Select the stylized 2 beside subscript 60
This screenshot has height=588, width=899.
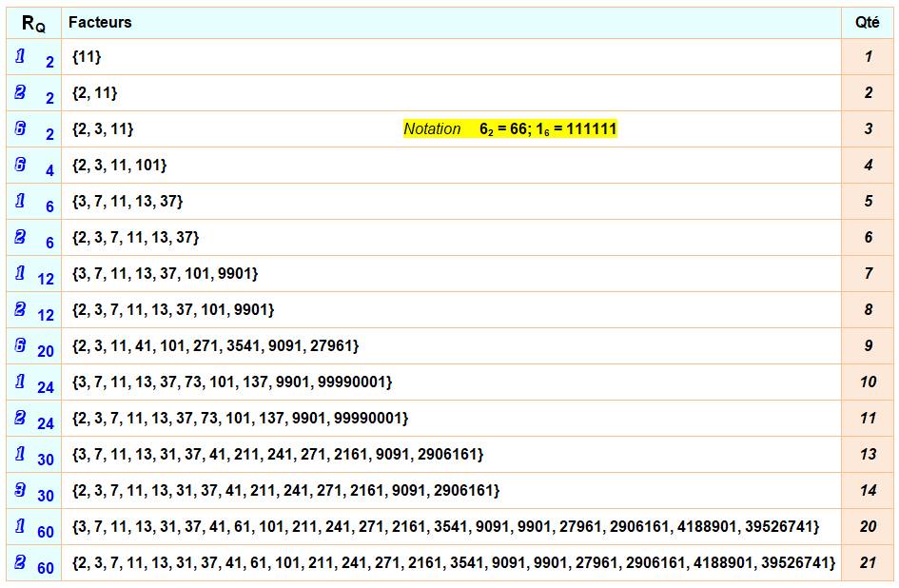pos(21,562)
